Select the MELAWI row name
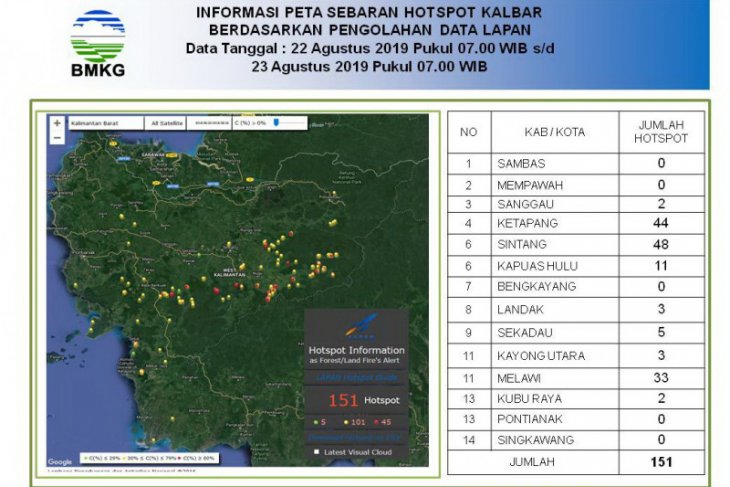Image resolution: width=730 pixels, height=487 pixels. [x=519, y=379]
